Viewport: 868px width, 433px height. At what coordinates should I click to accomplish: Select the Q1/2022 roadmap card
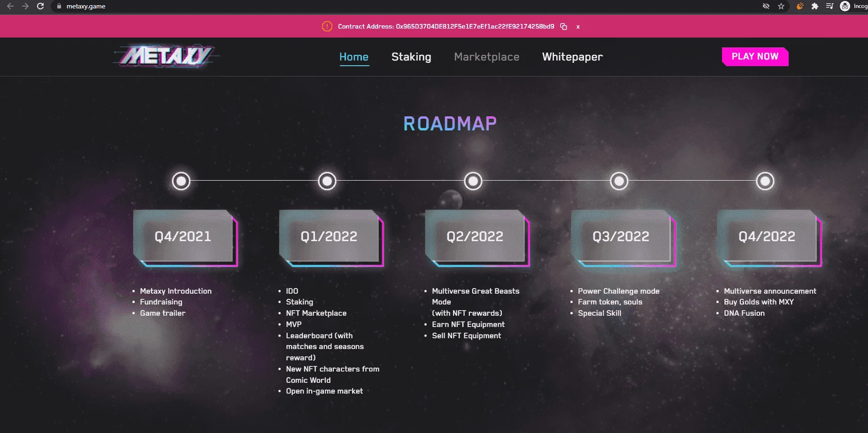(331, 238)
